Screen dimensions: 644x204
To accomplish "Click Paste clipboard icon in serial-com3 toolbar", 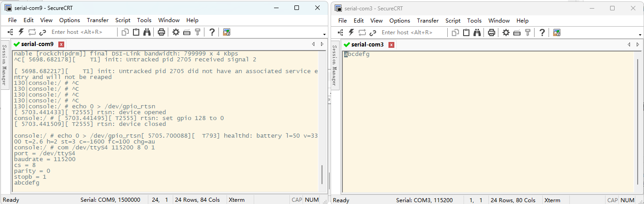I will pyautogui.click(x=466, y=32).
